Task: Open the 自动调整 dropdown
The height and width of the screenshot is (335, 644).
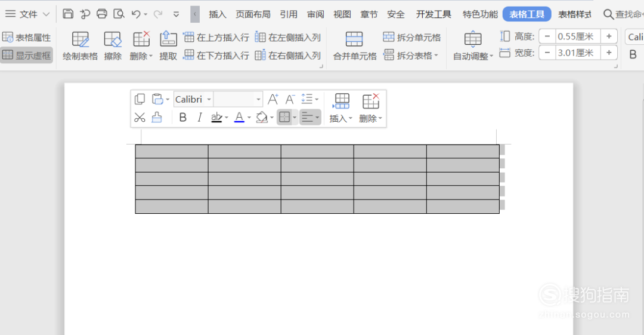Action: coord(473,46)
